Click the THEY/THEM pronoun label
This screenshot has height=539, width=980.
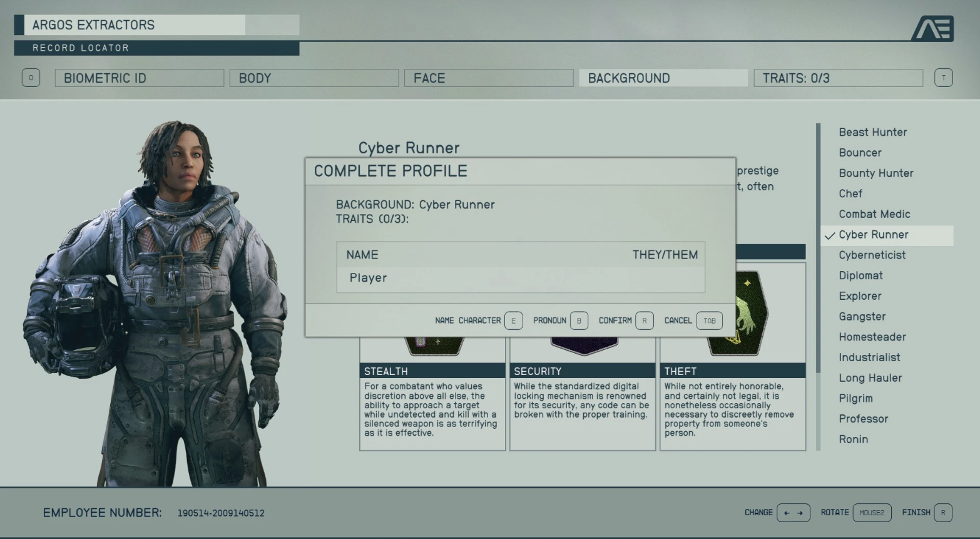click(x=665, y=255)
